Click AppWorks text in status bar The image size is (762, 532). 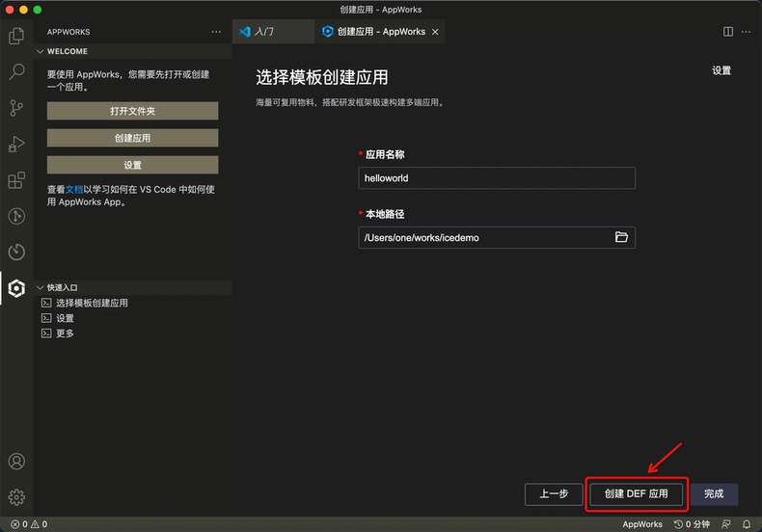point(642,524)
